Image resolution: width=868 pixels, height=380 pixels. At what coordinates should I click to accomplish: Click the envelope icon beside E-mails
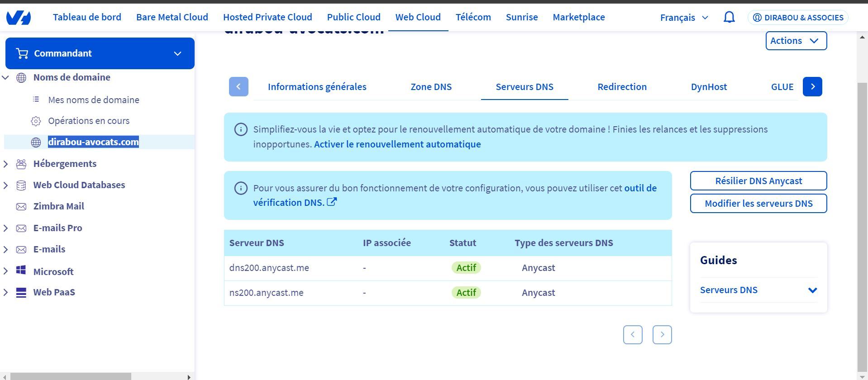pos(21,249)
